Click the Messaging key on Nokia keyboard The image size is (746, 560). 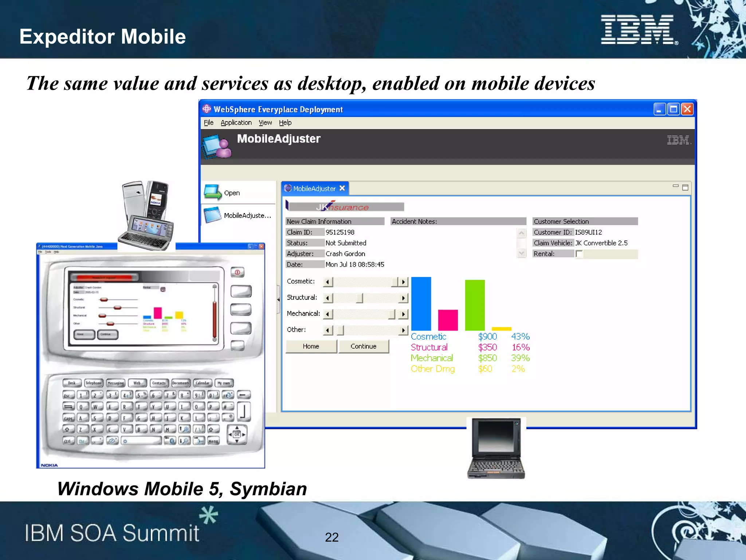click(115, 383)
